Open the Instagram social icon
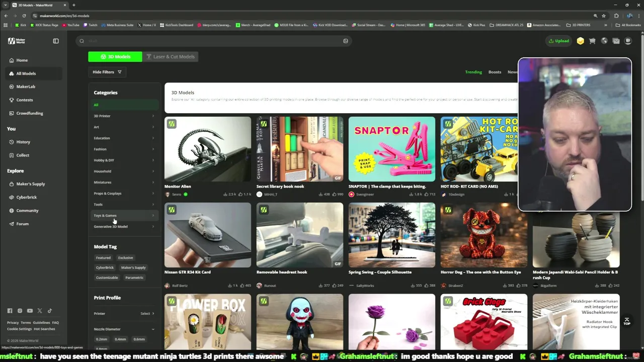The width and height of the screenshot is (644, 362). (x=20, y=311)
